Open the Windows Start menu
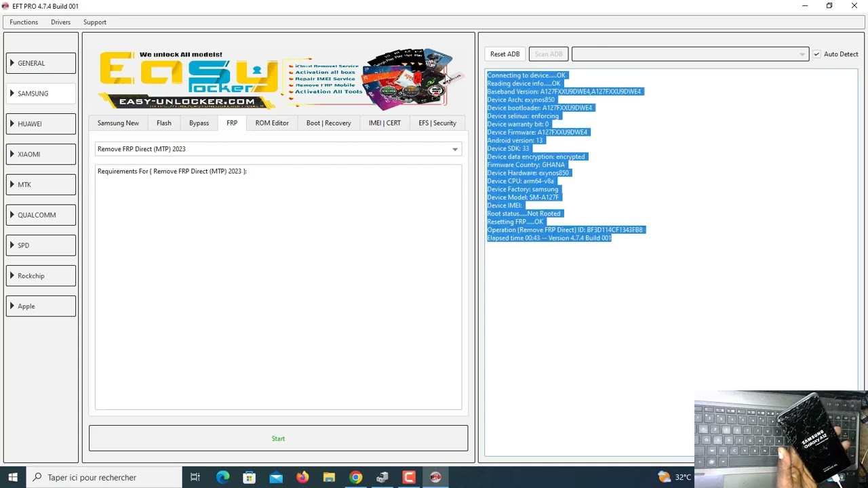 [x=12, y=477]
